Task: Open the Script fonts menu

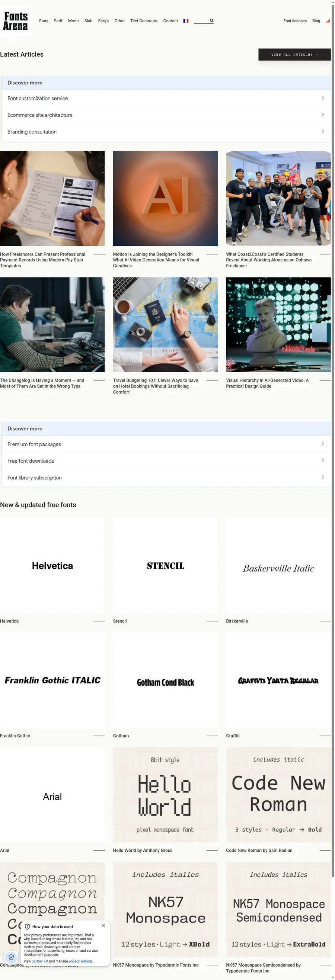Action: [103, 21]
